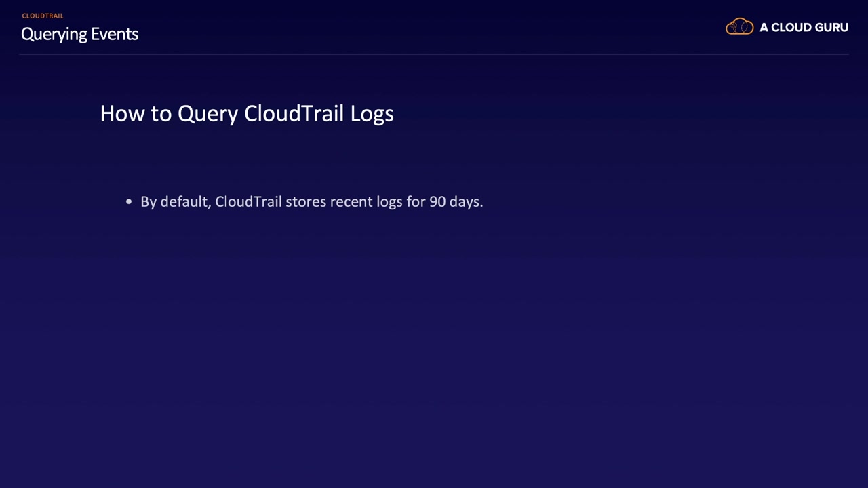Click the "A CLOUD GURU" brand text

[x=804, y=28]
